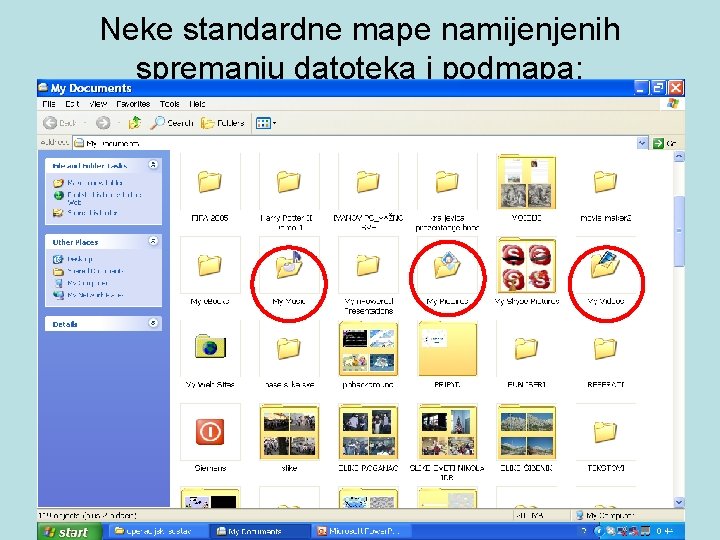The height and width of the screenshot is (540, 720).
Task: Select the My eBooks folder
Action: click(210, 271)
